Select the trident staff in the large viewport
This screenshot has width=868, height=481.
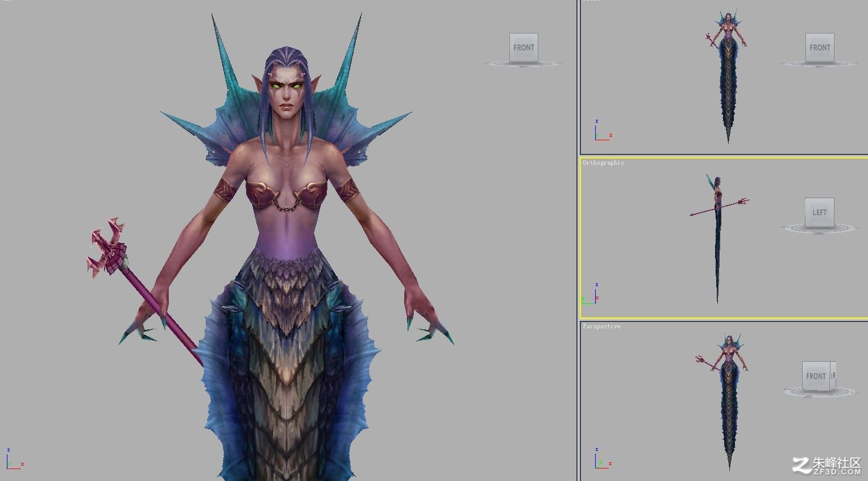pyautogui.click(x=144, y=291)
